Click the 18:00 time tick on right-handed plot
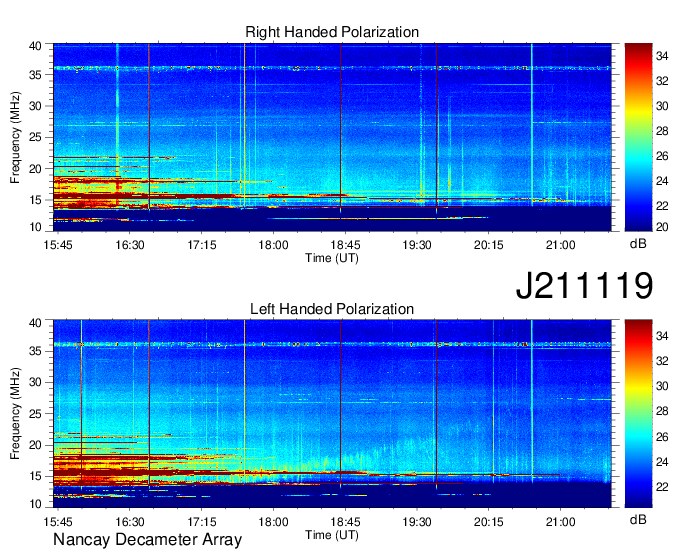Image resolution: width=680 pixels, height=552 pixels. (274, 245)
